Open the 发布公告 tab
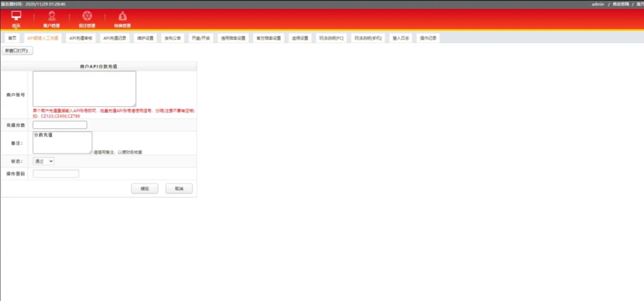This screenshot has height=301, width=644. (x=172, y=38)
